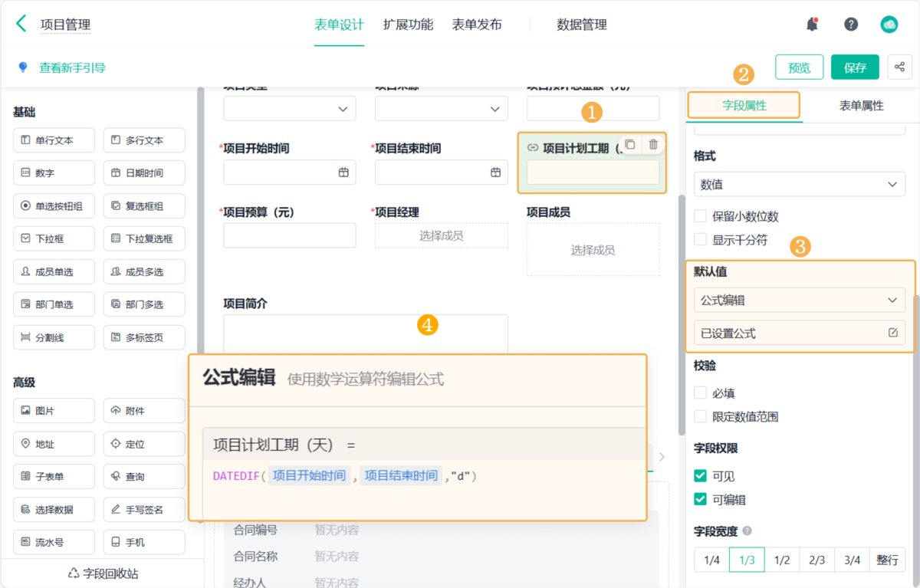This screenshot has height=588, width=920.
Task: Add a 多标签页 element
Action: point(144,337)
